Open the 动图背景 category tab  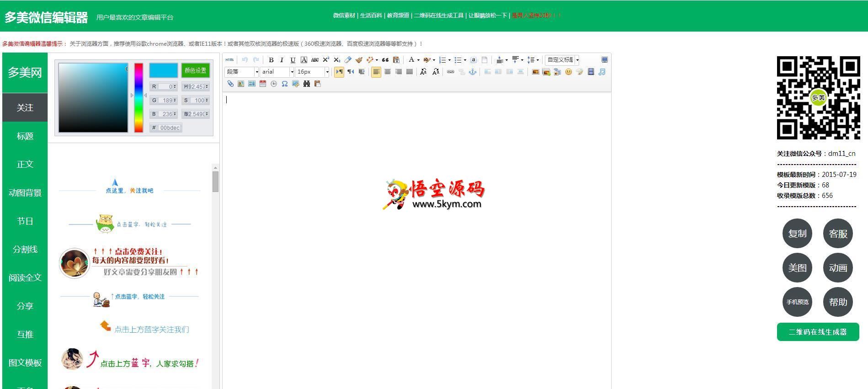(x=25, y=192)
